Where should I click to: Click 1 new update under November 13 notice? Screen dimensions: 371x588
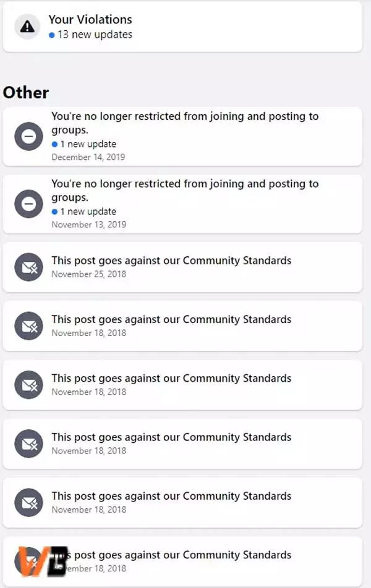tap(84, 211)
